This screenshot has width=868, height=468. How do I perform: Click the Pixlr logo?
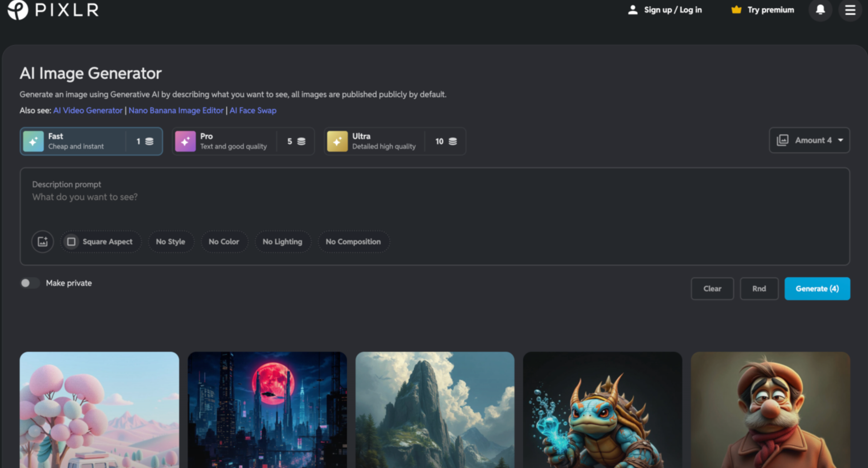(52, 10)
